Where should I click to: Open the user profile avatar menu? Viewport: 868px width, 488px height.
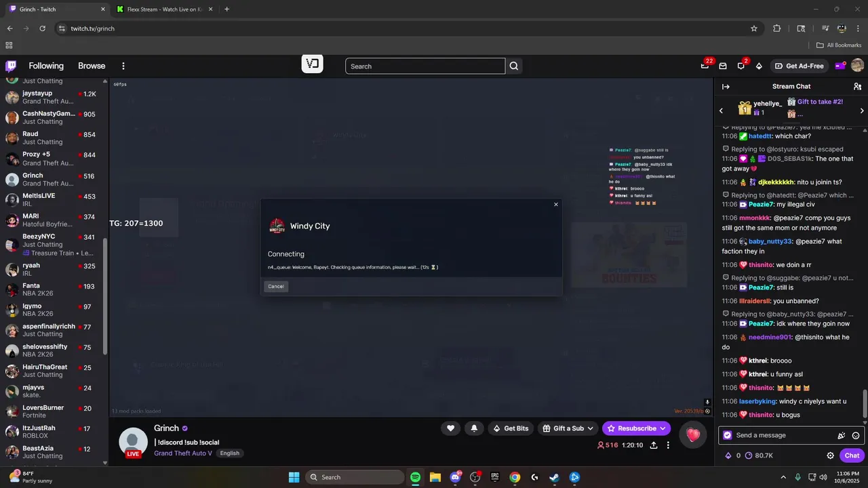click(x=857, y=66)
